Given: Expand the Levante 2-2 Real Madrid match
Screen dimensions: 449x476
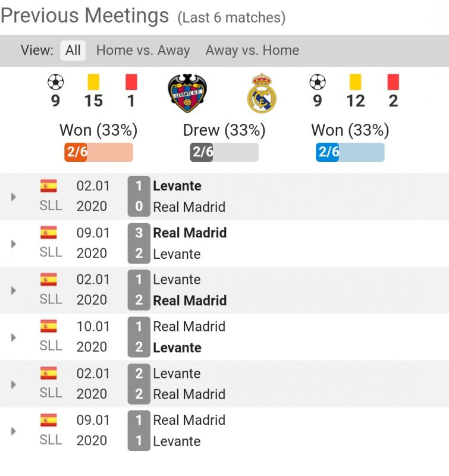Looking at the screenshot, I should coord(14,384).
